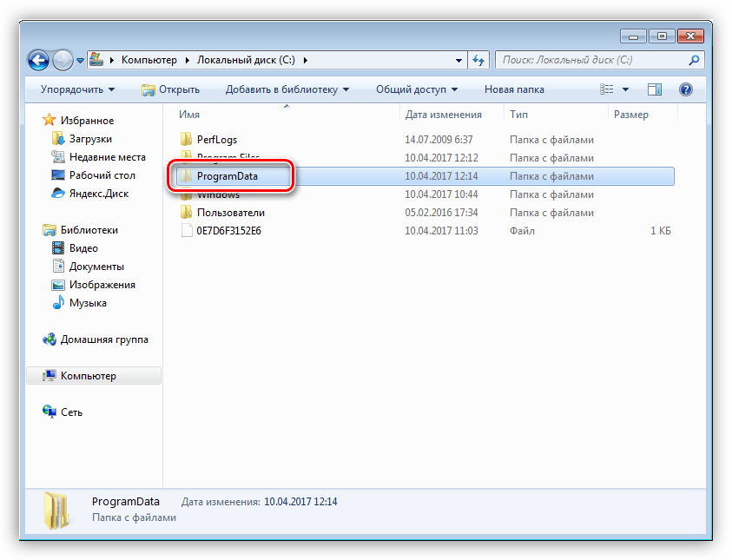Click the large ProgramData icon in details pane
Screen dimensions: 732x560
[x=57, y=511]
